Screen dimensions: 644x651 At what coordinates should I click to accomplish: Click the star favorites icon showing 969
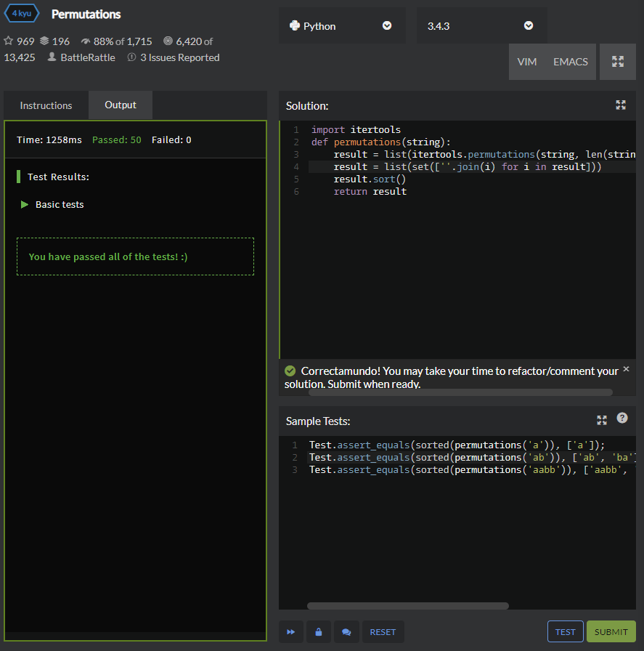[x=8, y=41]
